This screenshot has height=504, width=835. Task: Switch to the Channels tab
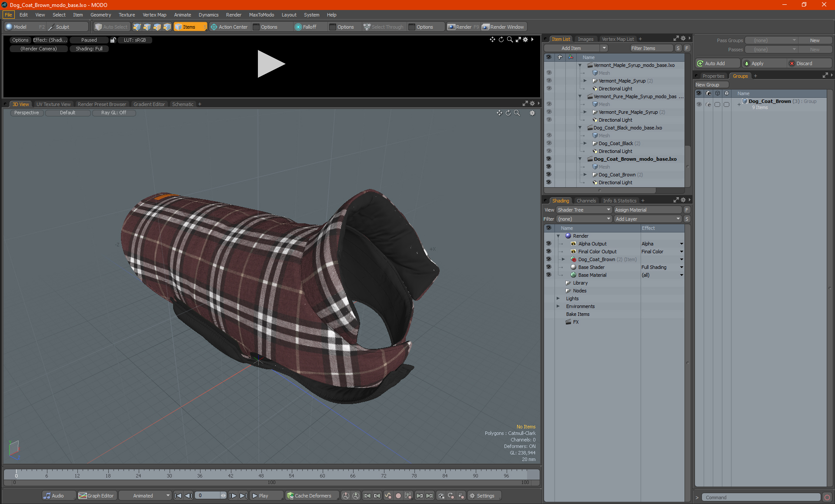click(x=586, y=201)
